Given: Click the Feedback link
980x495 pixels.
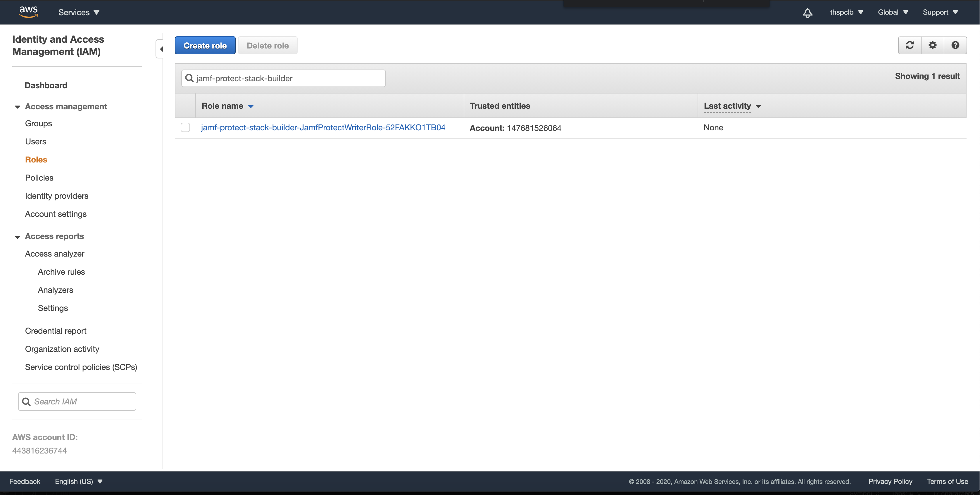Looking at the screenshot, I should [x=25, y=481].
